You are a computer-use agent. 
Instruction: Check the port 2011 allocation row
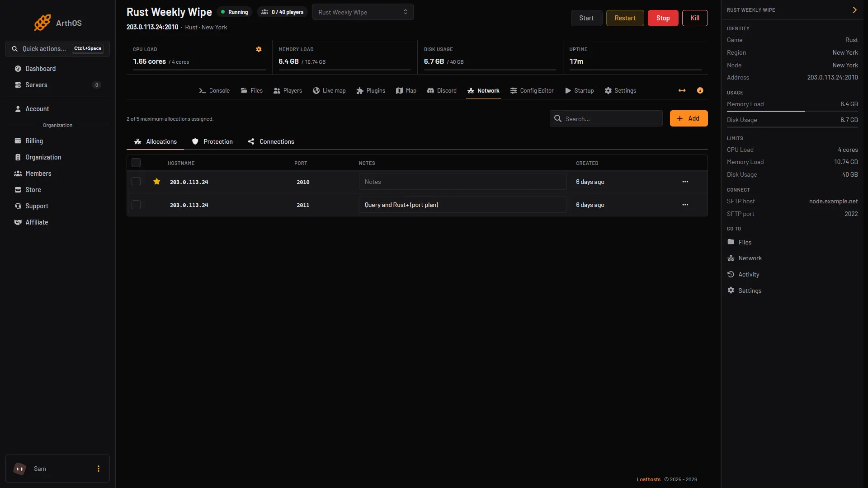(x=136, y=205)
